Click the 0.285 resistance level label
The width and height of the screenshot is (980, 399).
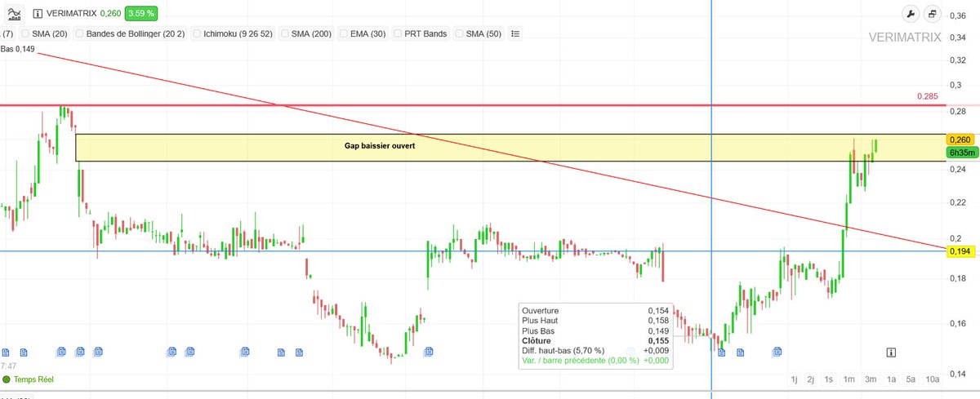click(x=926, y=96)
